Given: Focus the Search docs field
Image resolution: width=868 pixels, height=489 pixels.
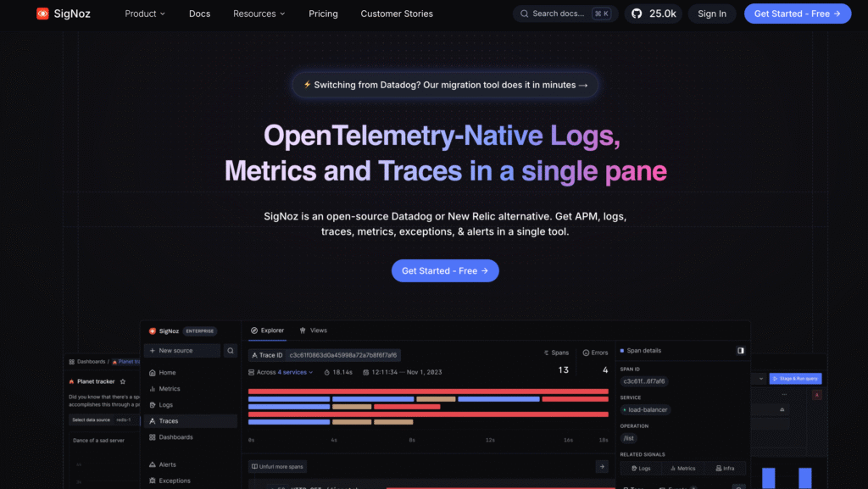Looking at the screenshot, I should point(565,14).
